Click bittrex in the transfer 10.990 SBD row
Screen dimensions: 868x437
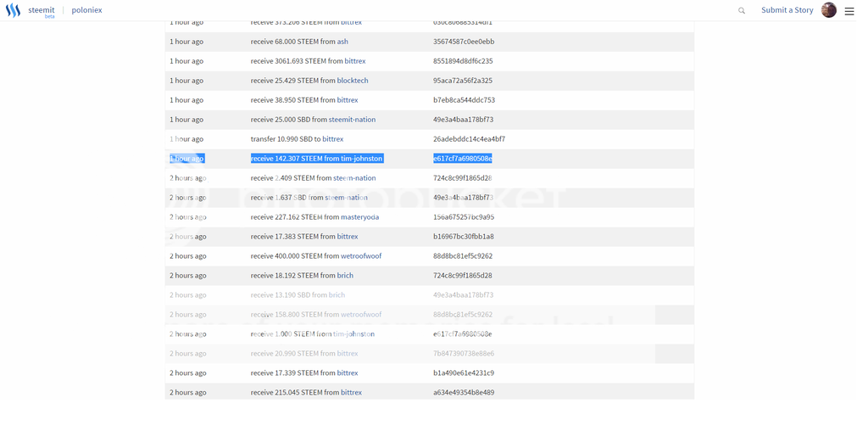[x=333, y=139]
